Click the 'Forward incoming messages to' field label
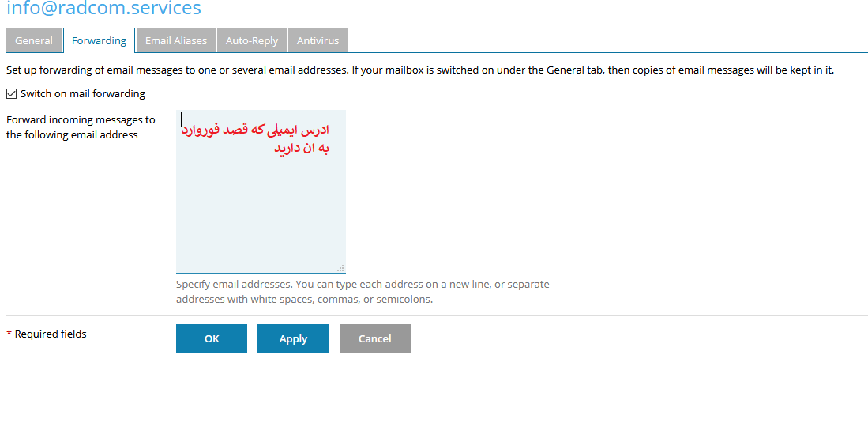The height and width of the screenshot is (423, 868). 81,120
